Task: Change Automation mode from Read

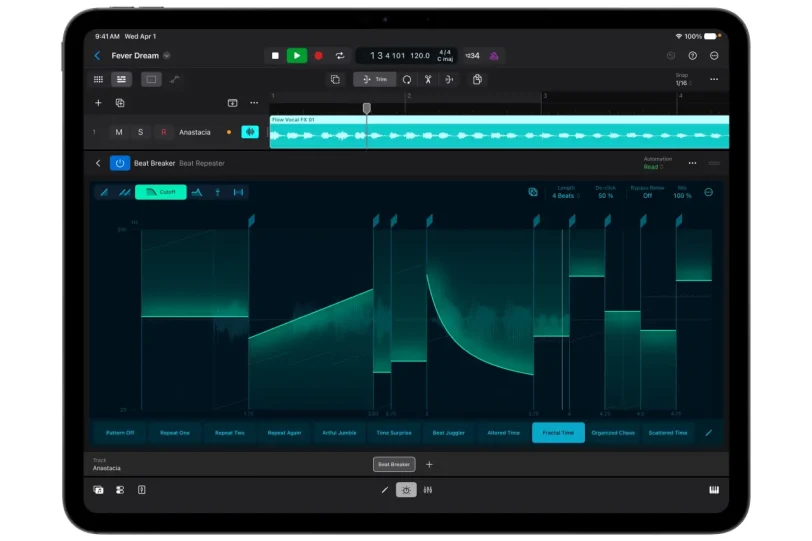Action: coord(654,167)
